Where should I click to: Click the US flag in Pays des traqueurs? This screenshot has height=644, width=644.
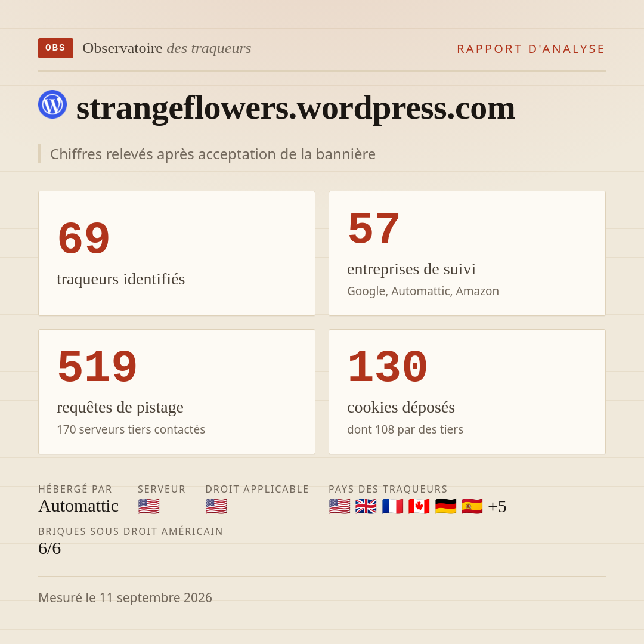pyautogui.click(x=340, y=506)
